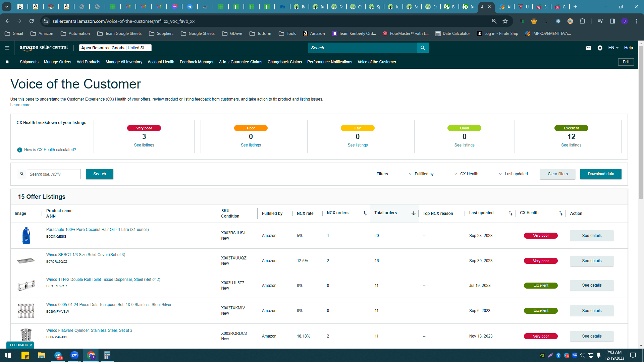Sort the listings by CX Health column
This screenshot has height=362, width=644.
point(561,213)
